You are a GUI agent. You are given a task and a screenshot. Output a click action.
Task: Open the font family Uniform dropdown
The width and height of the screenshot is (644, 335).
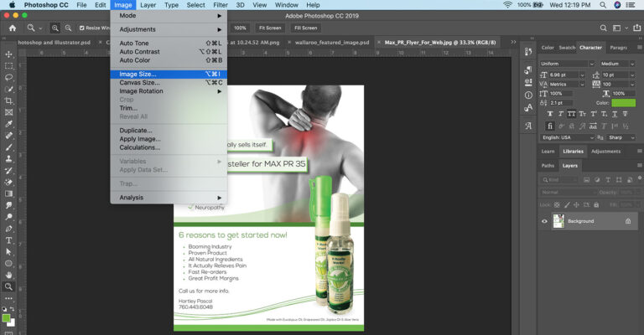592,64
